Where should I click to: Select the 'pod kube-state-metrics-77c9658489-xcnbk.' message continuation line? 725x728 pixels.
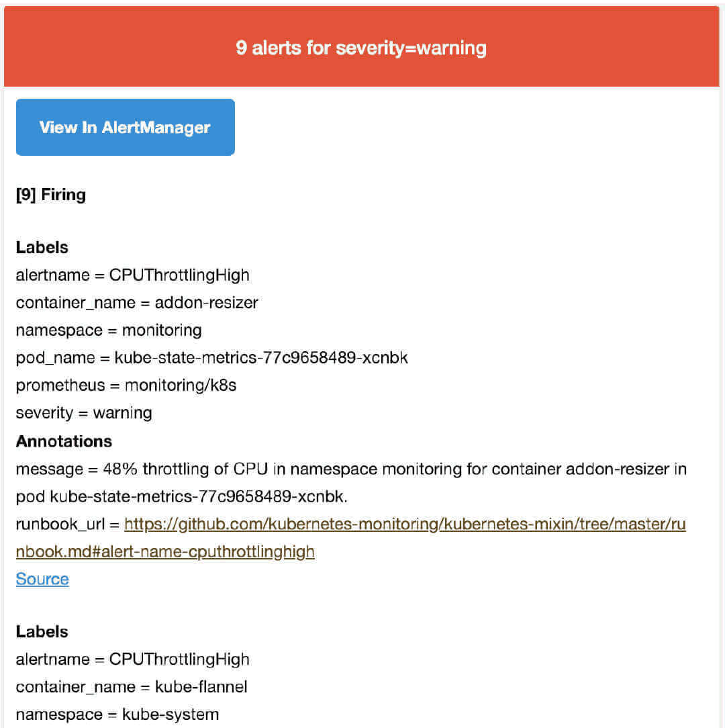point(181,497)
